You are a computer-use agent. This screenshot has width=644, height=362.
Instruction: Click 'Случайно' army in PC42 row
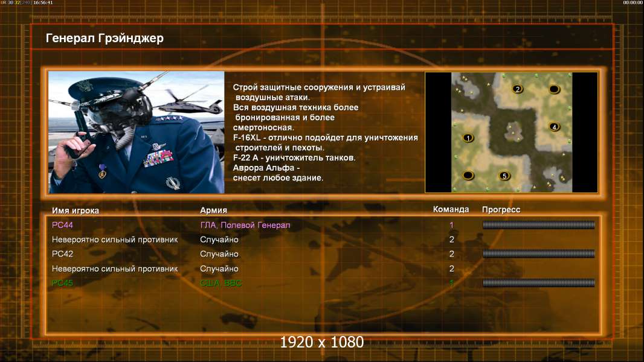point(219,254)
